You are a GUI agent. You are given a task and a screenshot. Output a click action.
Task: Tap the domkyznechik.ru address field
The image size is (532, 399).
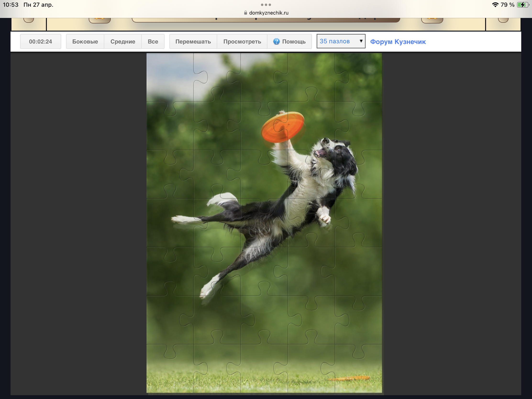pos(268,13)
